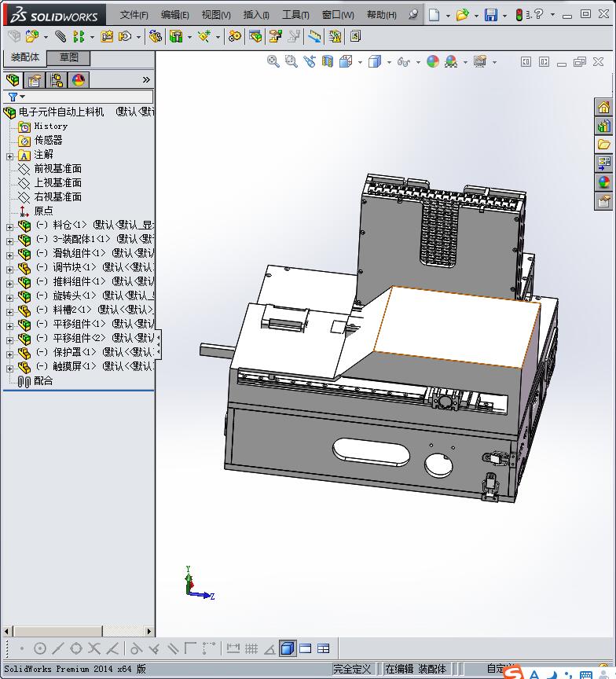Screen dimensions: 616x679
Task: Click the Previous View icon
Action: (x=310, y=61)
